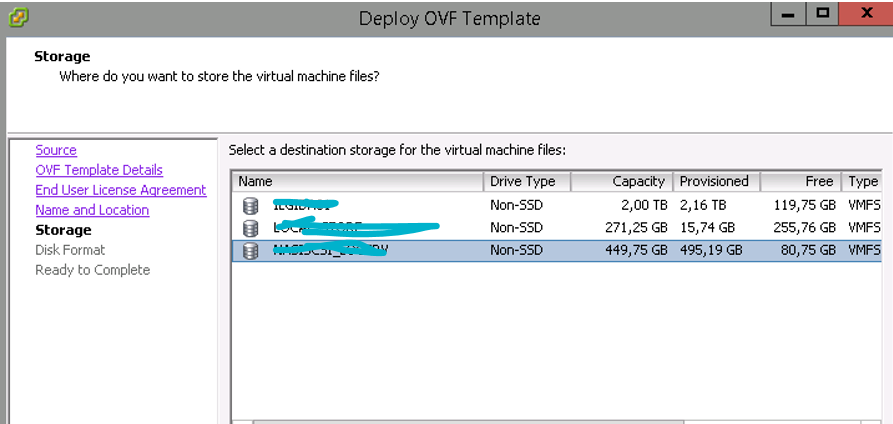Sort datastores by the Name column header
Screen dimensions: 893x424
pos(357,182)
